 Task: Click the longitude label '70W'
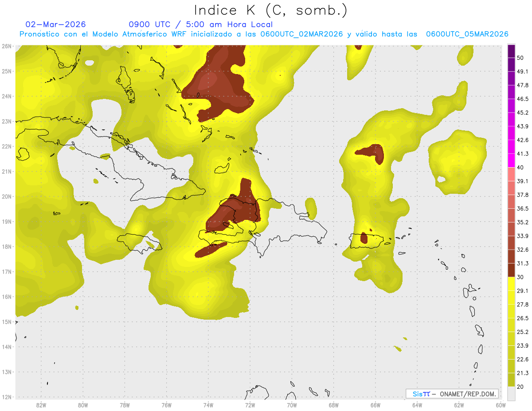click(292, 405)
